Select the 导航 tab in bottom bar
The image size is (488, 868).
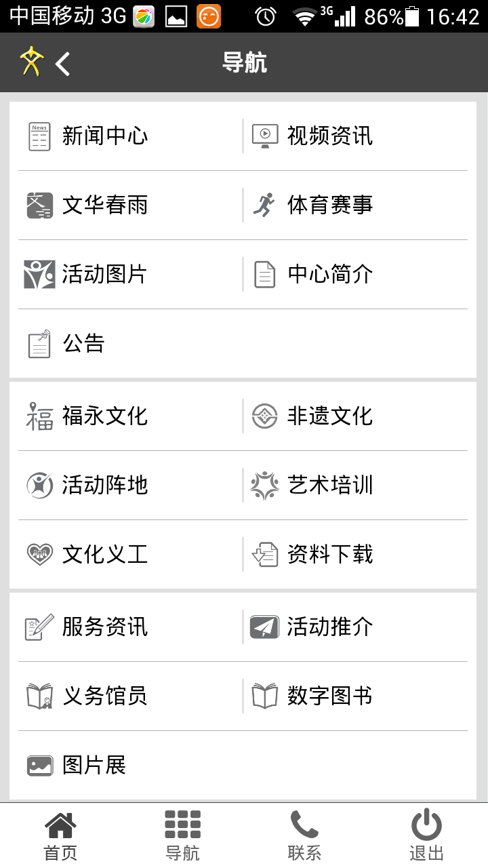[x=182, y=835]
